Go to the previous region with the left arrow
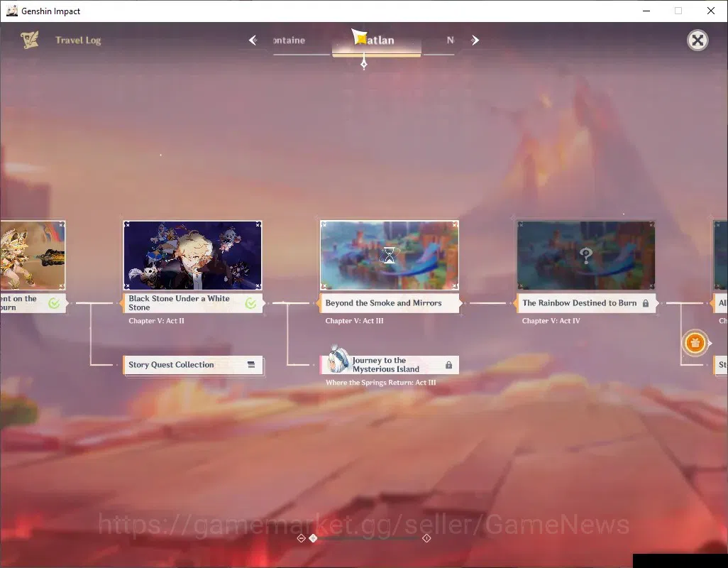The height and width of the screenshot is (568, 728). (253, 40)
